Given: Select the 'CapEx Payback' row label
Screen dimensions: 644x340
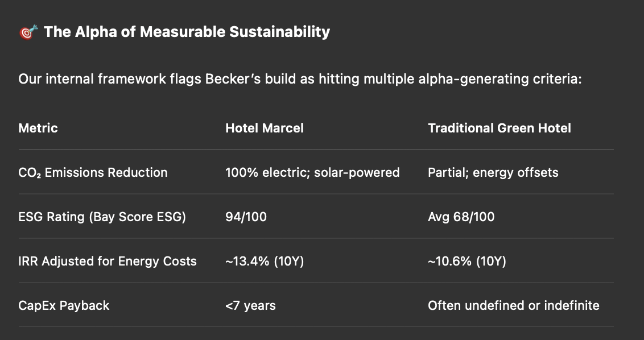Looking at the screenshot, I should pos(64,305).
